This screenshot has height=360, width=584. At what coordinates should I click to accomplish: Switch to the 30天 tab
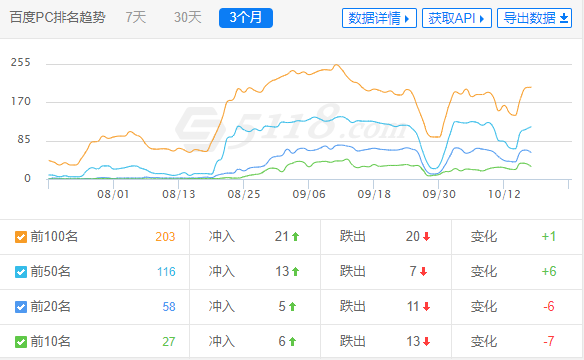pyautogui.click(x=187, y=17)
